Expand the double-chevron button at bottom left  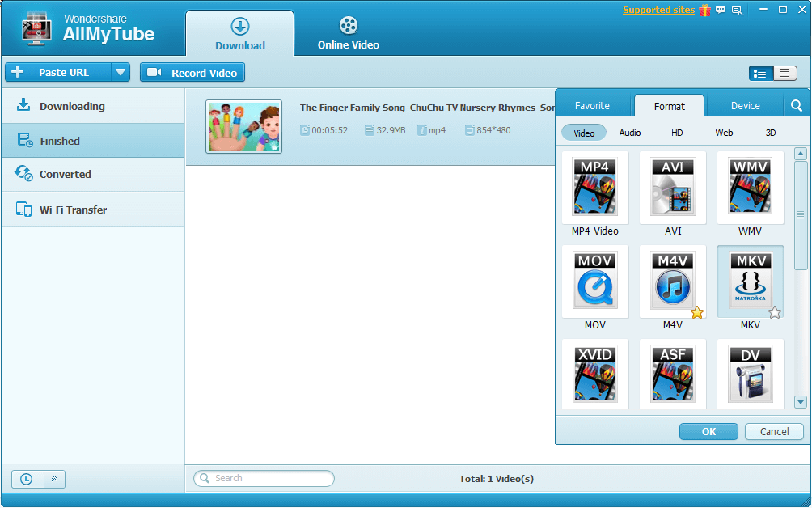[54, 479]
